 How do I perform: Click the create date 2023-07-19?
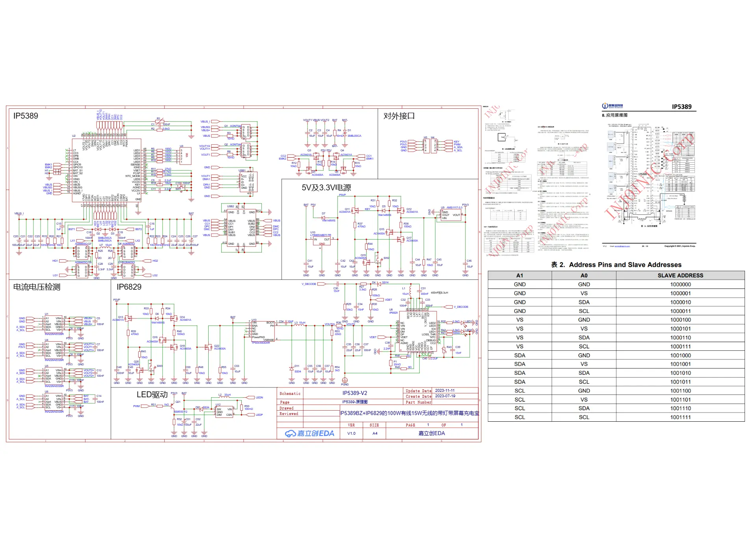click(x=445, y=396)
